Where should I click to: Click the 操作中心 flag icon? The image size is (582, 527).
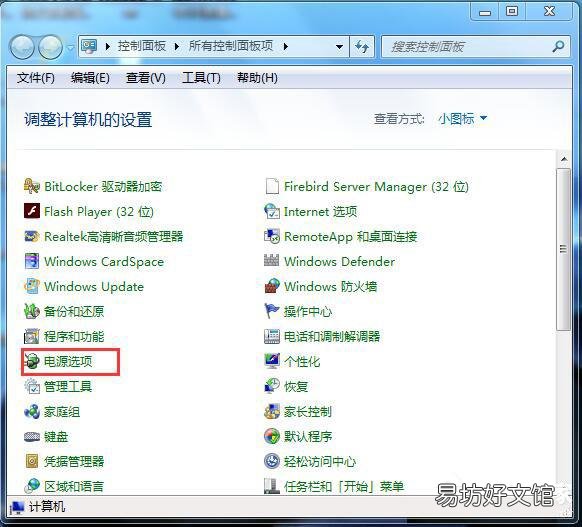(272, 311)
